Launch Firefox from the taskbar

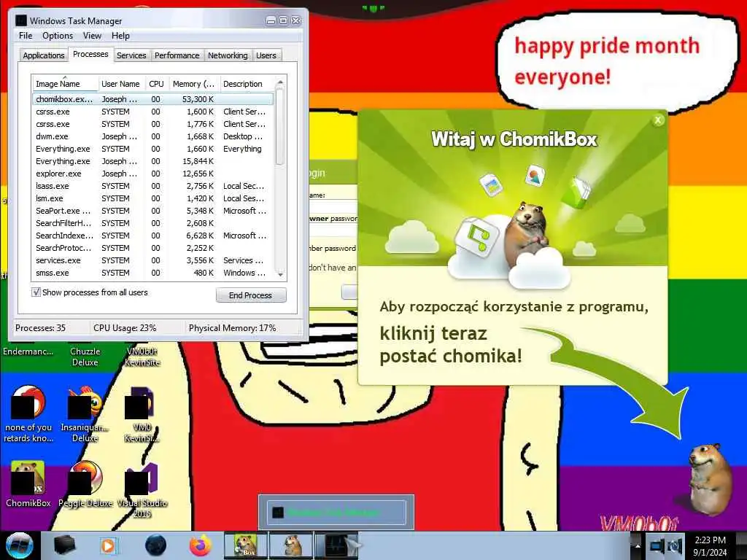201,545
